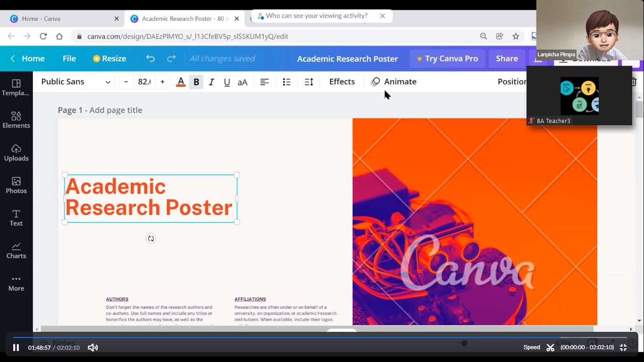Open the Photos sidebar panel
The height and width of the screenshot is (362, 644).
[16, 185]
